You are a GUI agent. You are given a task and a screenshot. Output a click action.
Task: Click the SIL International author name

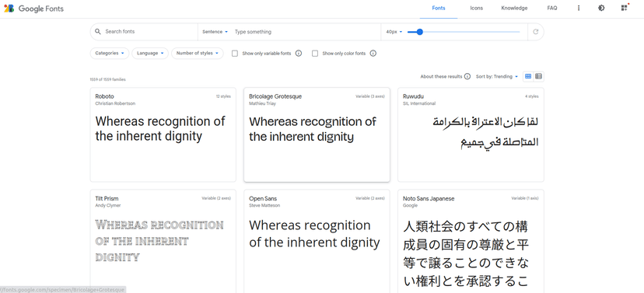[419, 103]
